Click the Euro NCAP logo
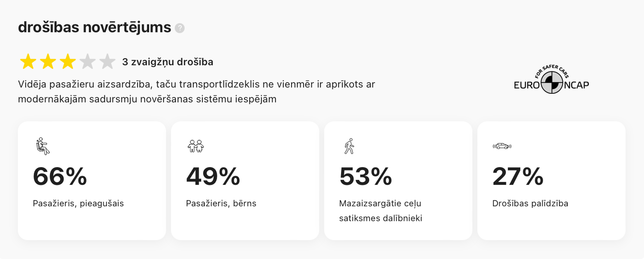This screenshot has width=644, height=259. (551, 80)
